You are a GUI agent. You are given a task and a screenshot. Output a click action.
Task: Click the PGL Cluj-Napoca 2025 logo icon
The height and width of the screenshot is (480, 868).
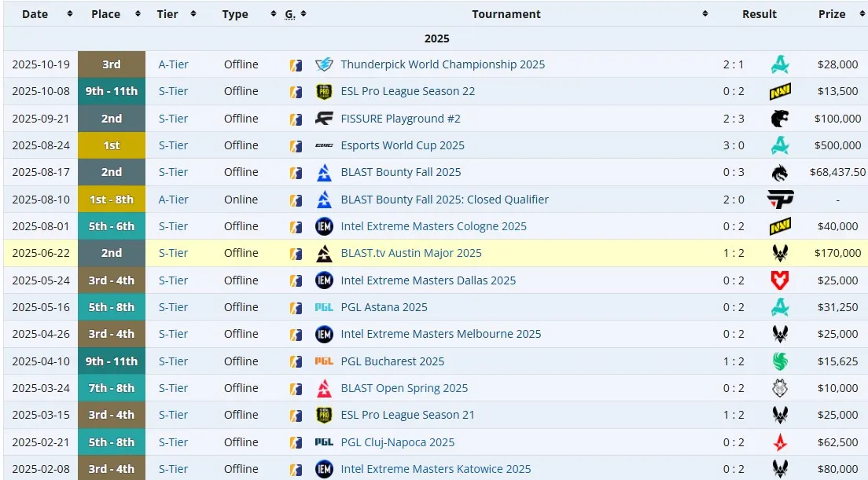(324, 442)
